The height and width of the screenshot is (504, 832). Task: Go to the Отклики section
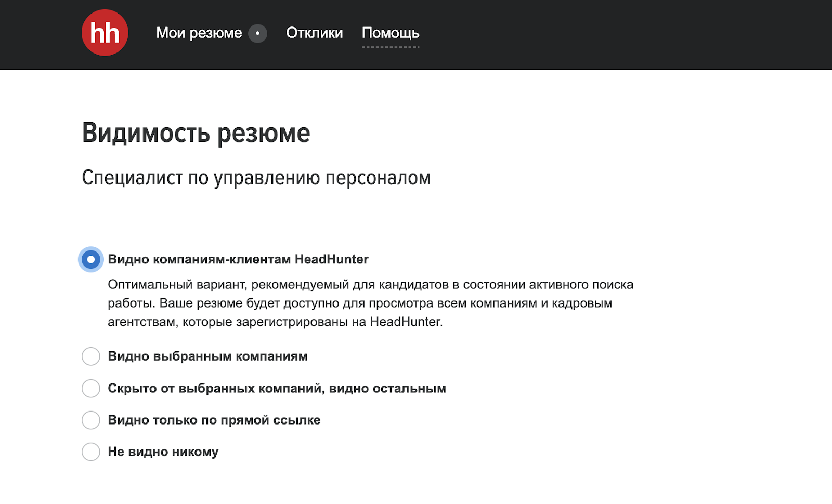314,33
